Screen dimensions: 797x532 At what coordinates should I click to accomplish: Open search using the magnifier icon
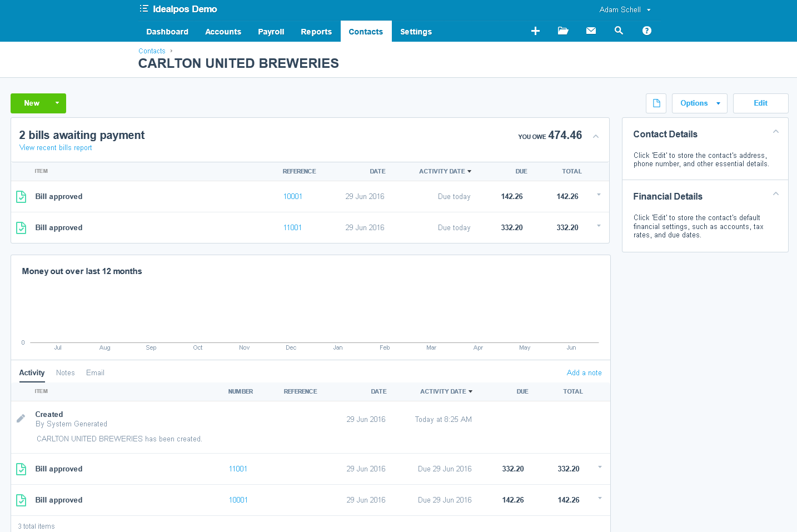click(619, 31)
